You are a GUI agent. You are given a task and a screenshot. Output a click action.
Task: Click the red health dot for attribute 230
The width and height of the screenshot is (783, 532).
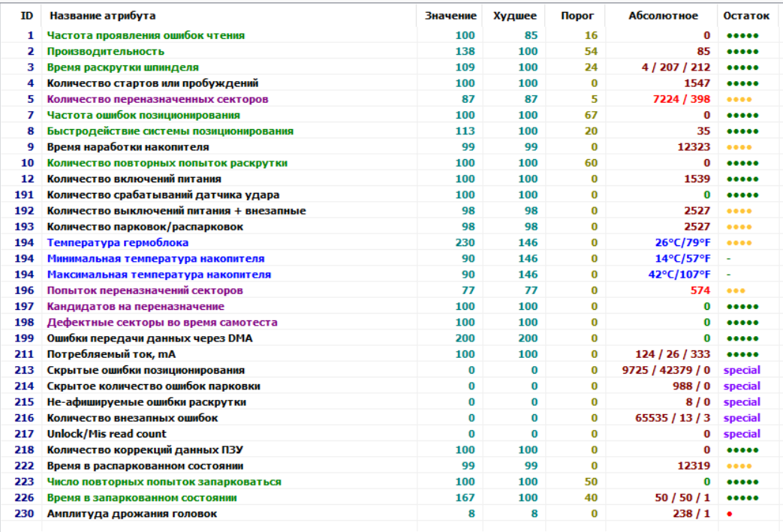(x=729, y=514)
